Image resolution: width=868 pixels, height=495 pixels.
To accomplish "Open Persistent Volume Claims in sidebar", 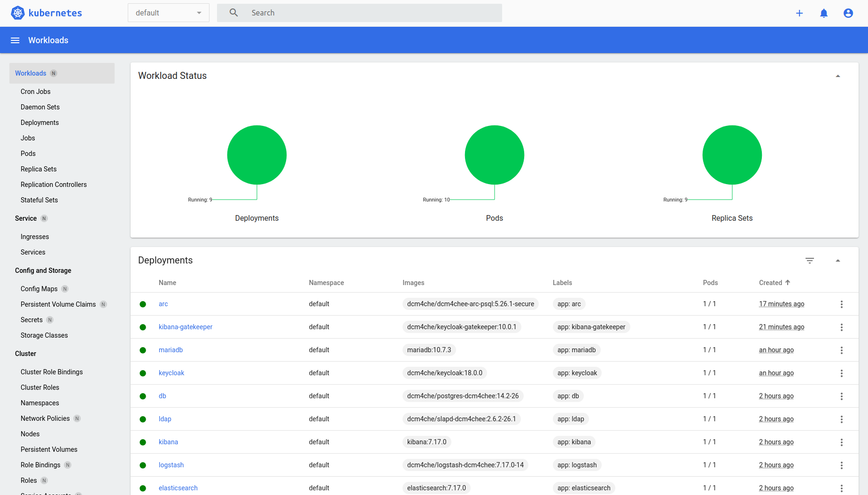I will tap(58, 304).
